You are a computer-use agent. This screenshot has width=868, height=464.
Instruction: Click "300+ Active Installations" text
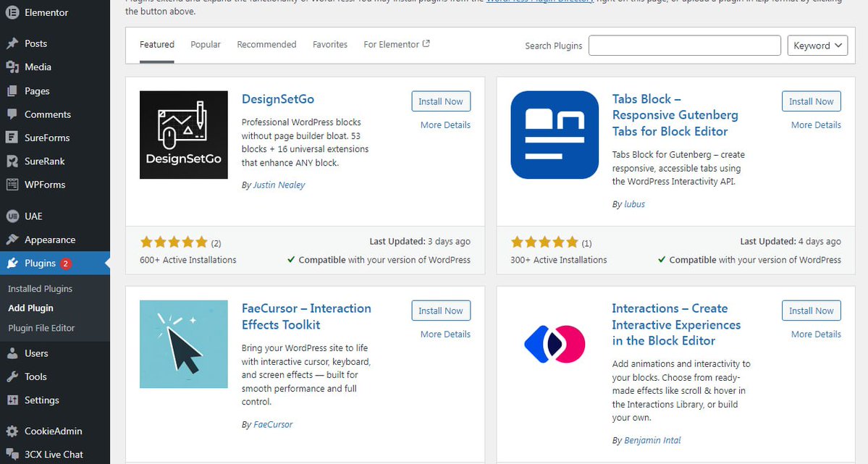pos(559,260)
